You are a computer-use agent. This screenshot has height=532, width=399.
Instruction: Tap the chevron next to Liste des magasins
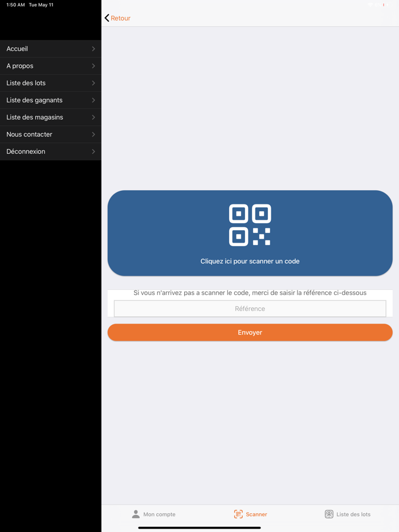[93, 117]
